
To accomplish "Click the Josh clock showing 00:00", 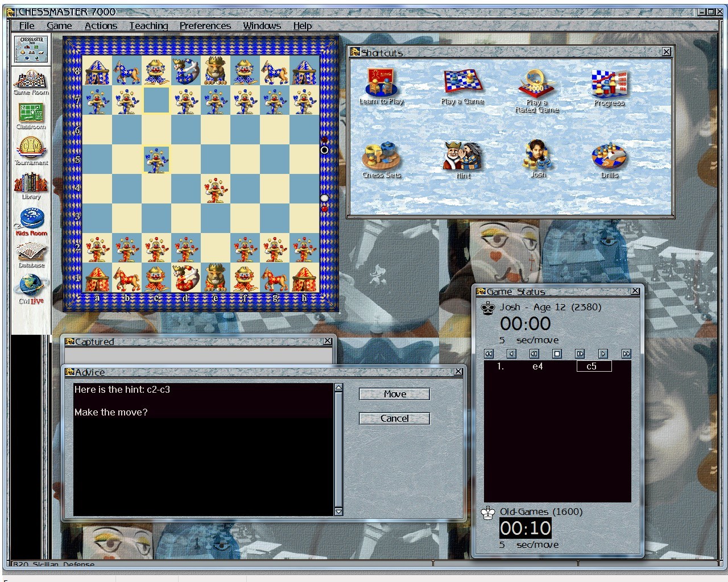I will (526, 324).
